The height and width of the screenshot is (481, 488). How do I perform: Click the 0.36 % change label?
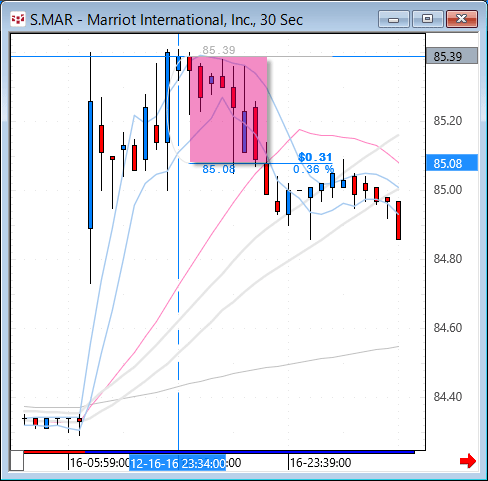click(313, 169)
